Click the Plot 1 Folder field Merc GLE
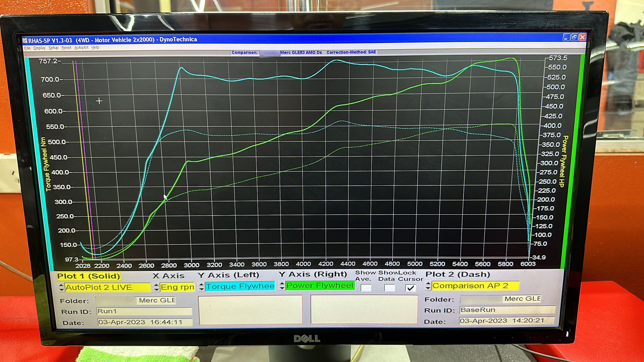 tap(135, 300)
